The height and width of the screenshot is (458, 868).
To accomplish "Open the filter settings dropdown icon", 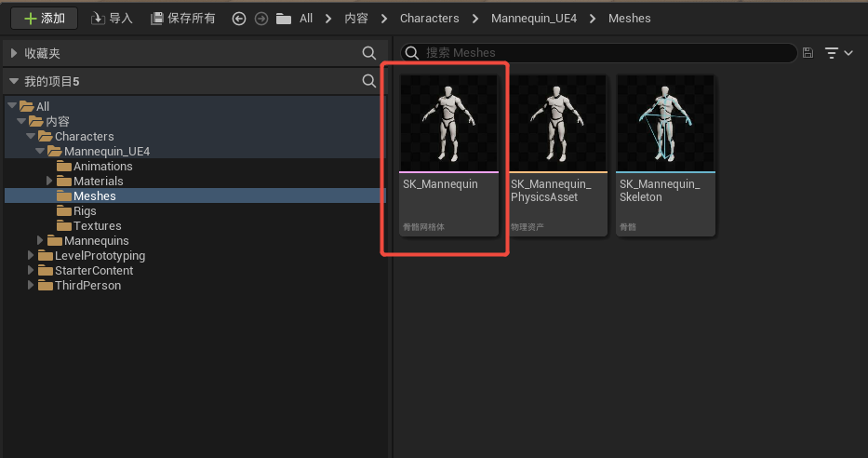I will [x=838, y=53].
